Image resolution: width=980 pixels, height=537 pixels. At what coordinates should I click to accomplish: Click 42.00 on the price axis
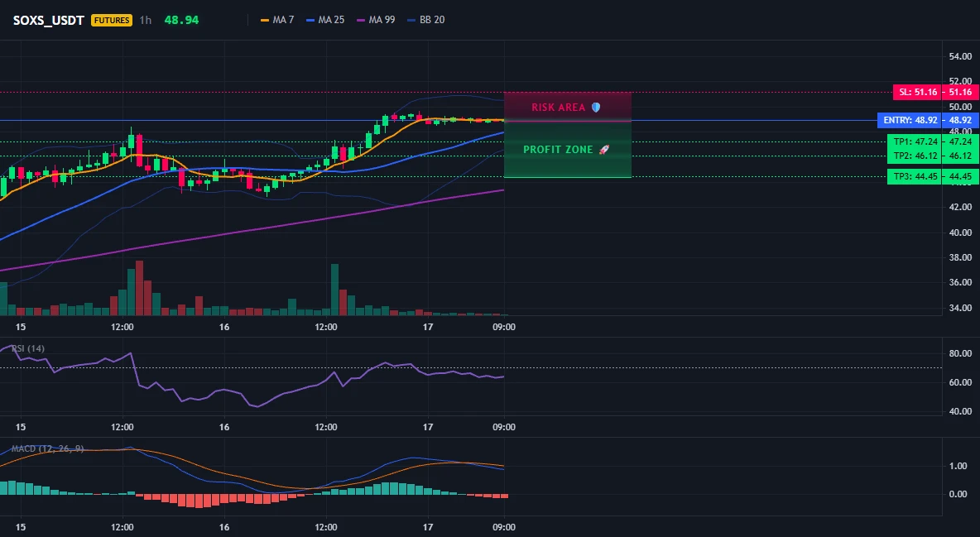pyautogui.click(x=960, y=207)
